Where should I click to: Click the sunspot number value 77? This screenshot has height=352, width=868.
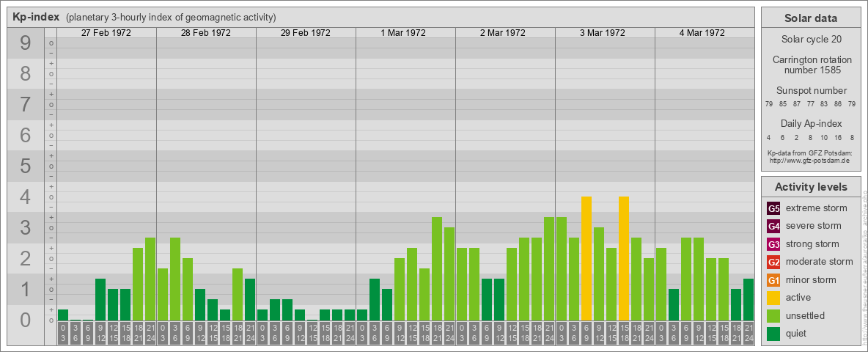click(x=810, y=104)
